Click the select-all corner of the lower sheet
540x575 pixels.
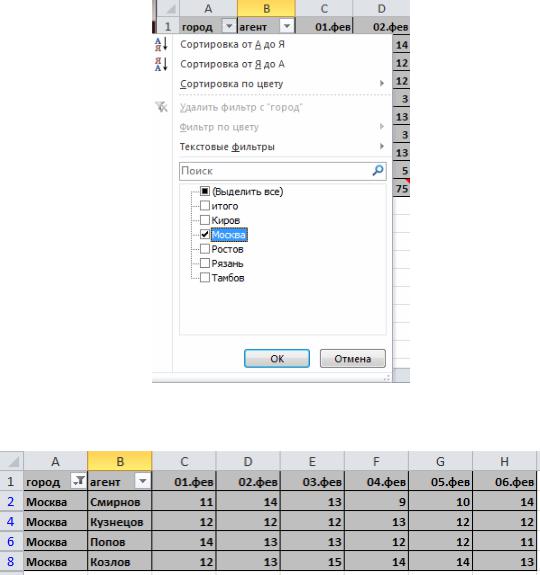[x=12, y=461]
